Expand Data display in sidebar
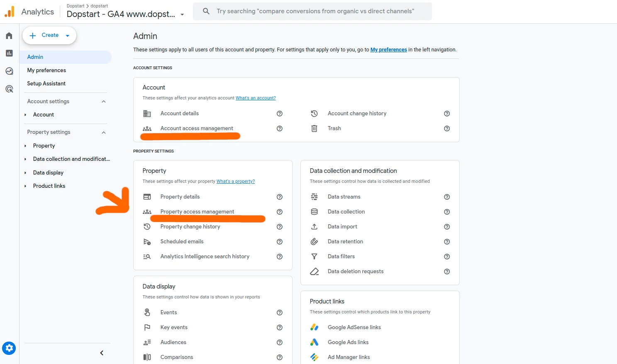The width and height of the screenshot is (617, 364). (x=25, y=173)
